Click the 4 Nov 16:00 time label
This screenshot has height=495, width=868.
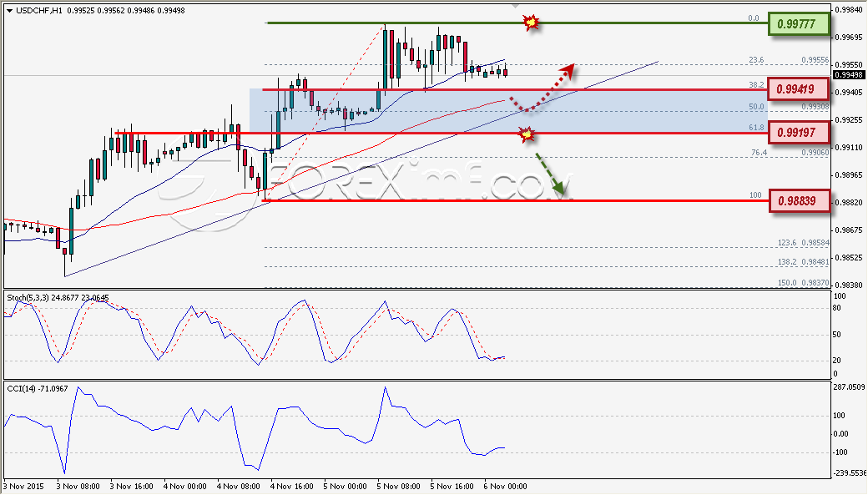pos(291,486)
